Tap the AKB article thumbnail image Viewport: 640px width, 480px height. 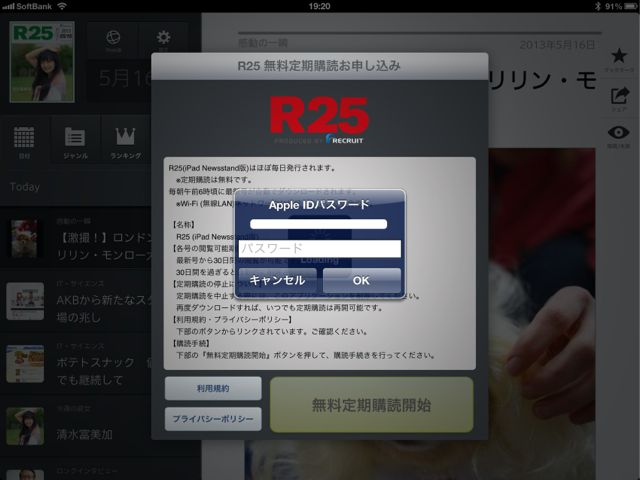coord(25,301)
